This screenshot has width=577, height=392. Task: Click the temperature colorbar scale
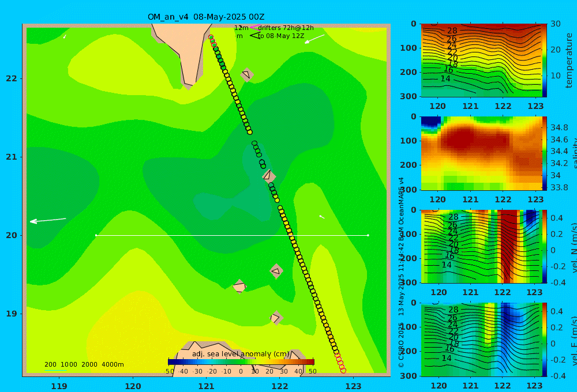(x=545, y=61)
